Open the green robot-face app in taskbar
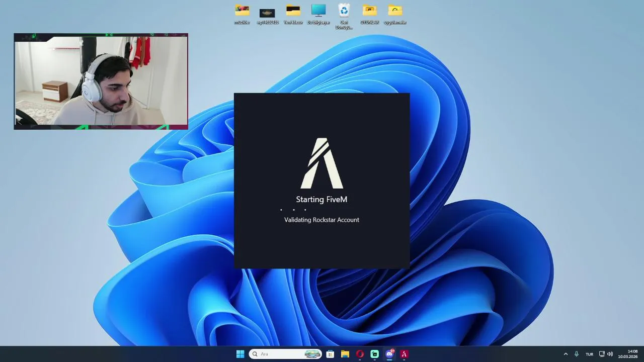644x362 pixels. (374, 354)
